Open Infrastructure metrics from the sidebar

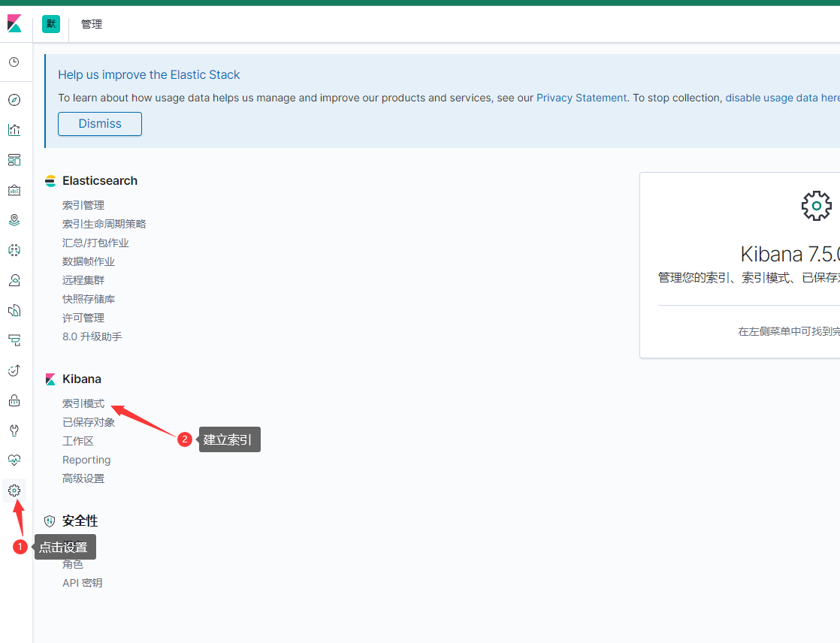pyautogui.click(x=14, y=280)
